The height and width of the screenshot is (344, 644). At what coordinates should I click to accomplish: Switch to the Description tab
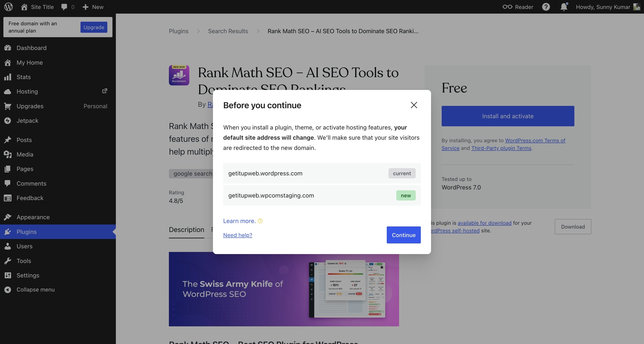pyautogui.click(x=187, y=230)
